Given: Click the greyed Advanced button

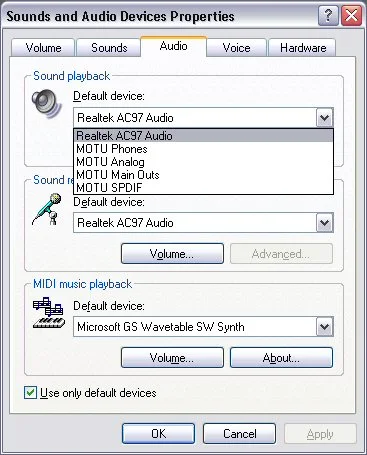Looking at the screenshot, I should click(281, 254).
